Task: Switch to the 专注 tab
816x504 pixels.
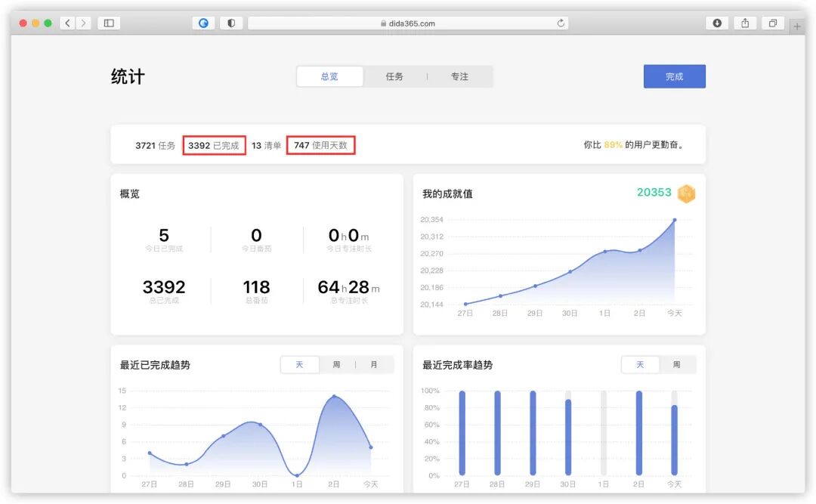Action: tap(459, 76)
